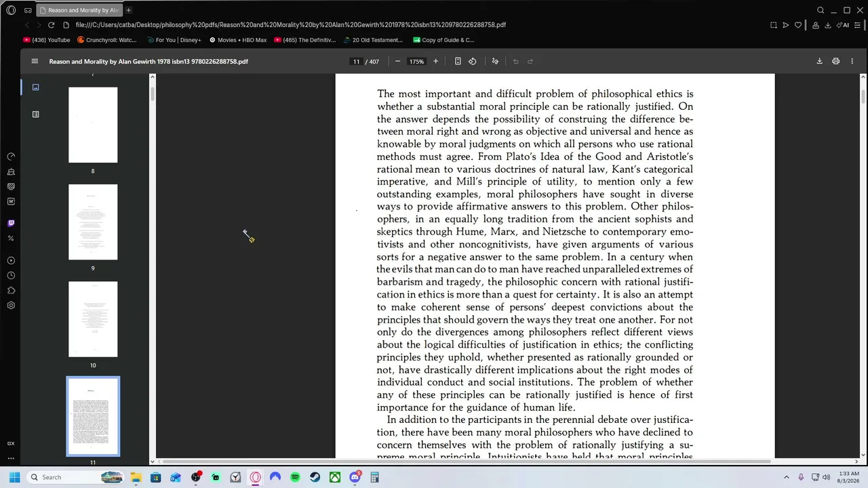This screenshot has width=868, height=488.
Task: Select page 9 thumbnail
Action: (93, 222)
